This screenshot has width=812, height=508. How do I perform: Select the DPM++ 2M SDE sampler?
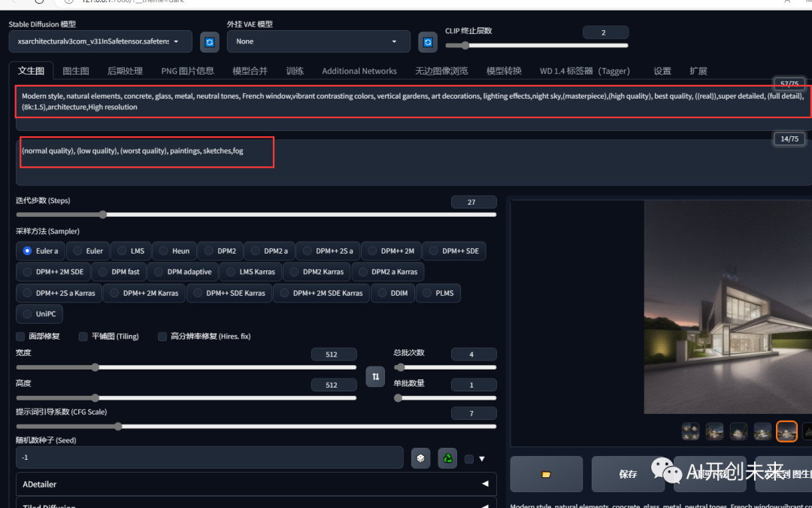(53, 272)
